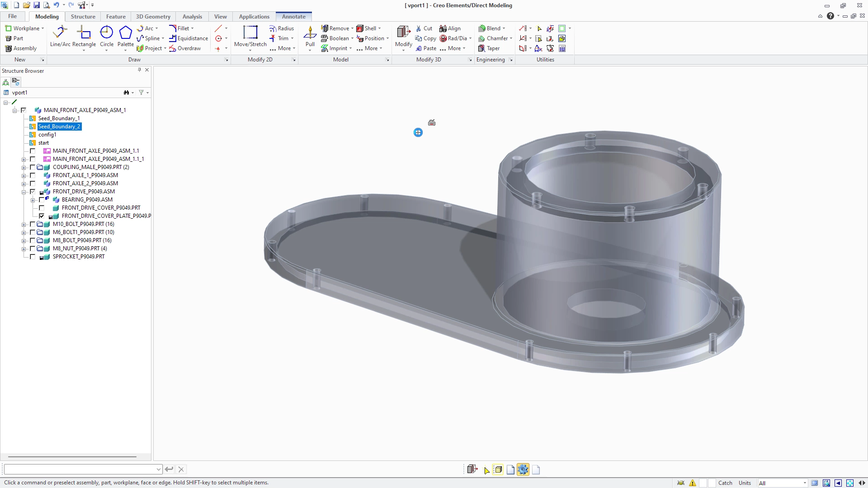Toggle checkbox for SPROCKET_P9049.PRT
Viewport: 868px width, 488px height.
[x=33, y=257]
